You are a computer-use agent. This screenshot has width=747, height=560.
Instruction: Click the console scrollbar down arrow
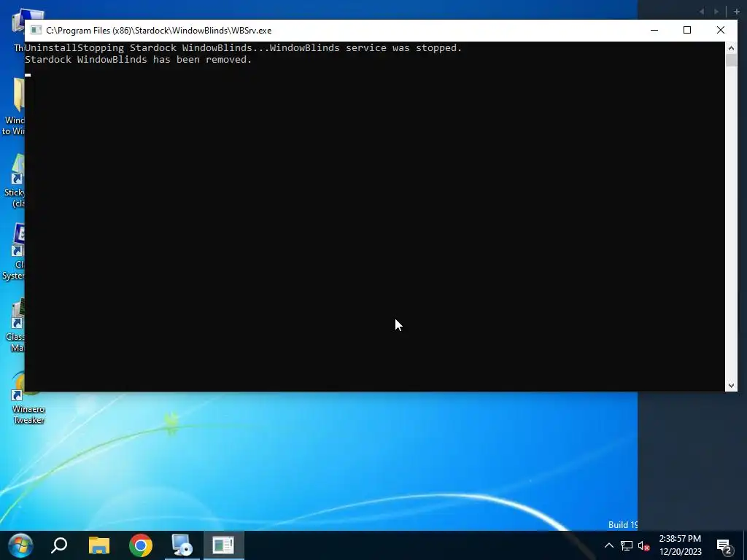(731, 385)
